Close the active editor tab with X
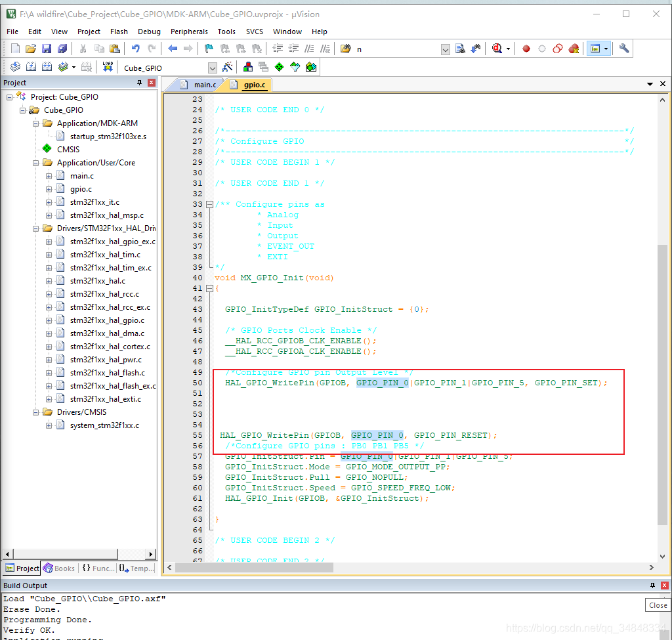The height and width of the screenshot is (640, 672). pyautogui.click(x=663, y=84)
